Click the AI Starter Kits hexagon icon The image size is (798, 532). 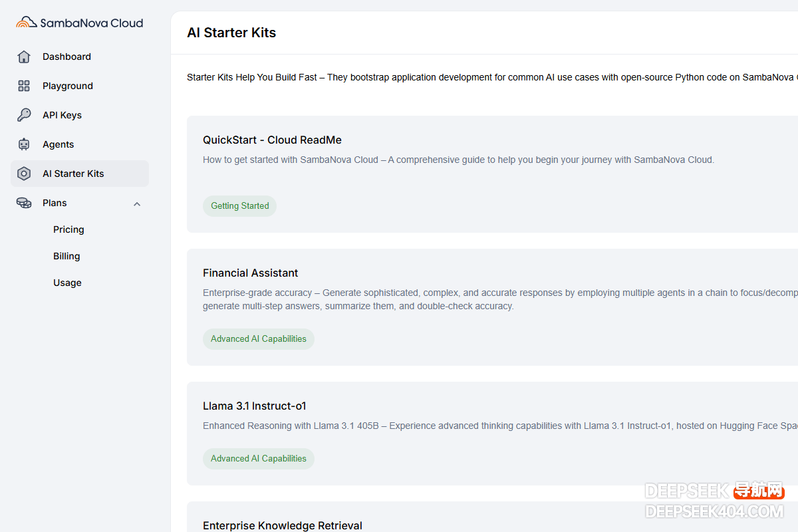24,174
